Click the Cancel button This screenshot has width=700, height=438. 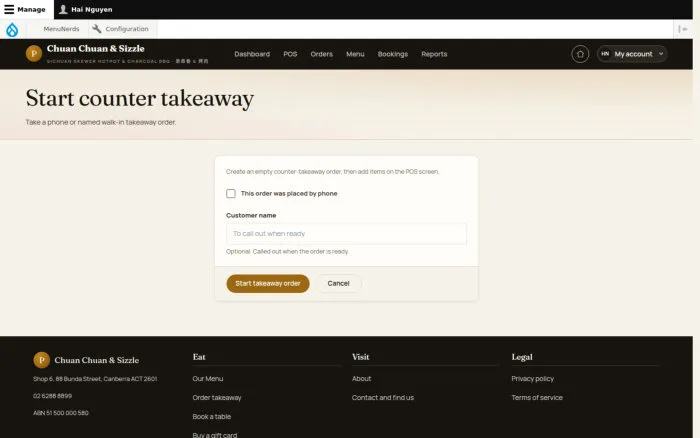click(x=338, y=284)
